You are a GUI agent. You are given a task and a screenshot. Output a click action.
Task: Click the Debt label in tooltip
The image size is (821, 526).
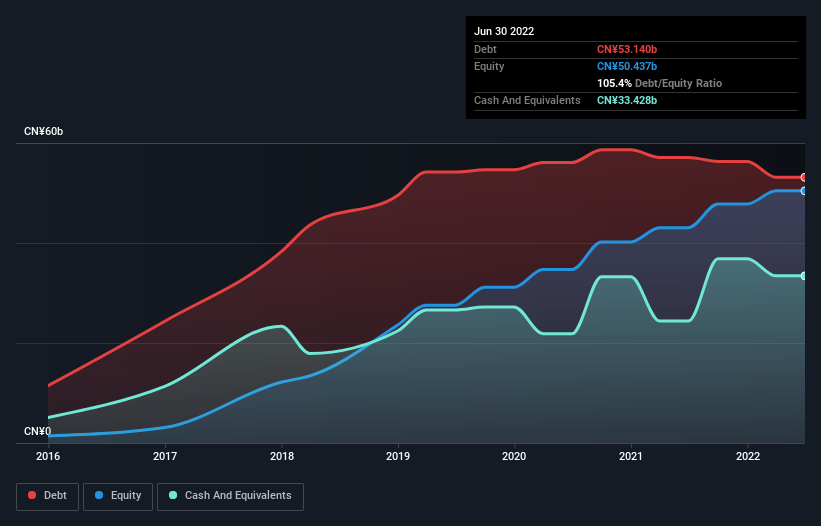tap(485, 49)
